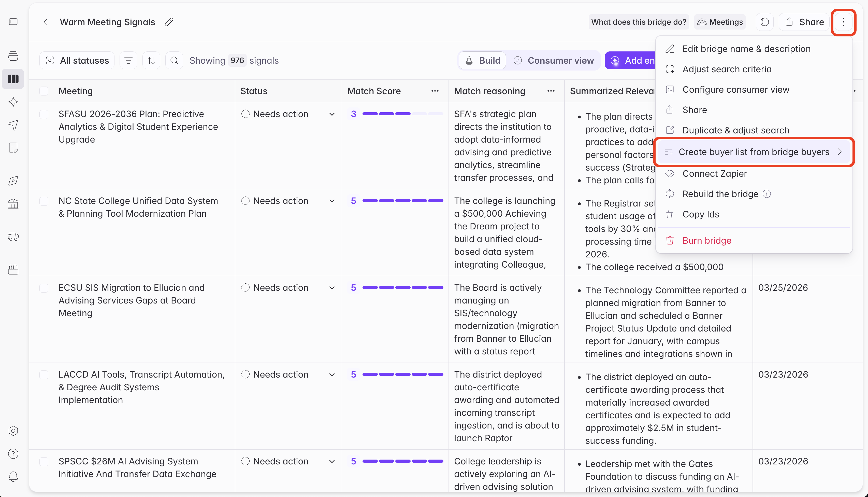Click the pencil icon beside Warm Meeting Signals
This screenshot has width=868, height=497.
click(169, 22)
